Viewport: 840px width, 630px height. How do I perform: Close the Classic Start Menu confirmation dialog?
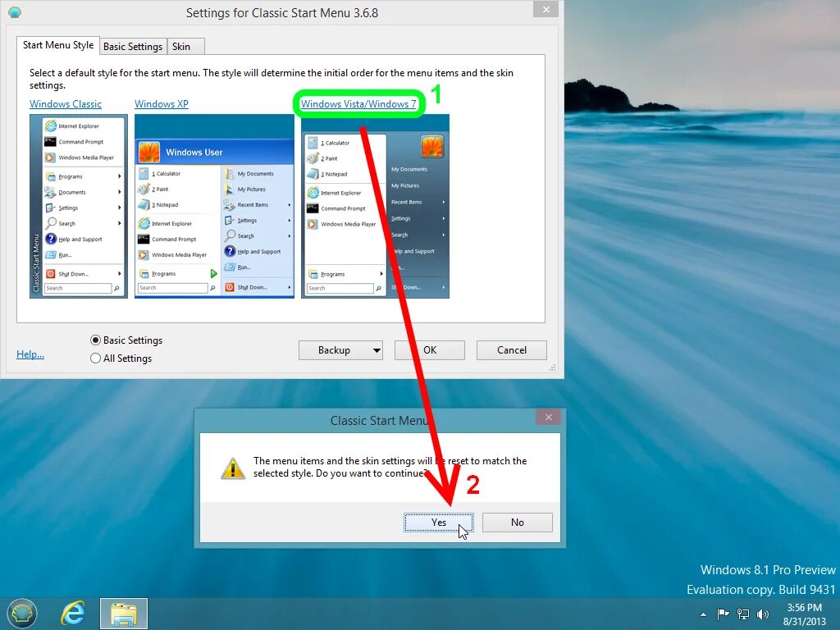click(548, 417)
